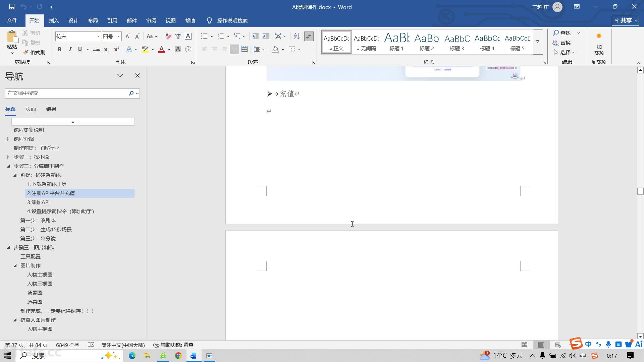
Task: Click the Phonetic Guide icon
Action: pos(178,36)
